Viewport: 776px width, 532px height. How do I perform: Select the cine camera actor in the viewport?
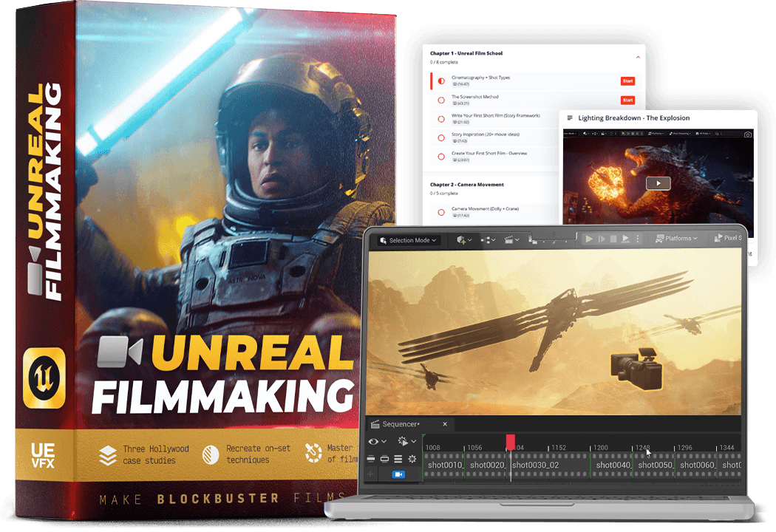click(637, 368)
